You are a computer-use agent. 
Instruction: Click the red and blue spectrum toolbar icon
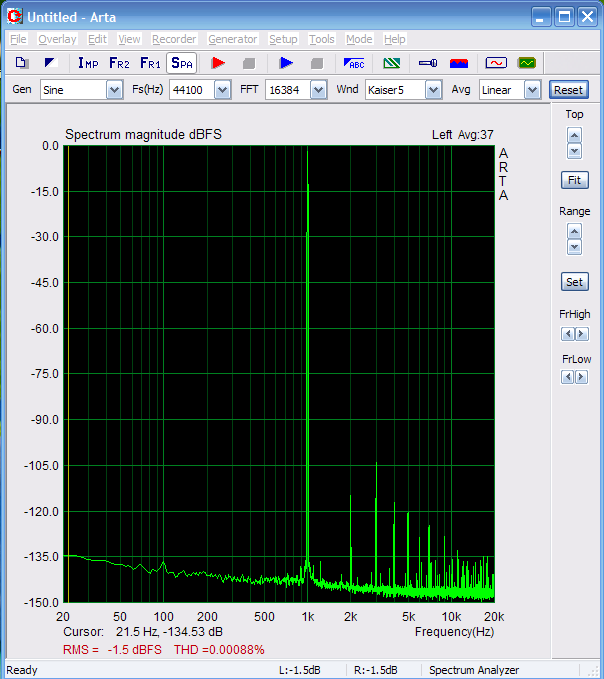(459, 63)
